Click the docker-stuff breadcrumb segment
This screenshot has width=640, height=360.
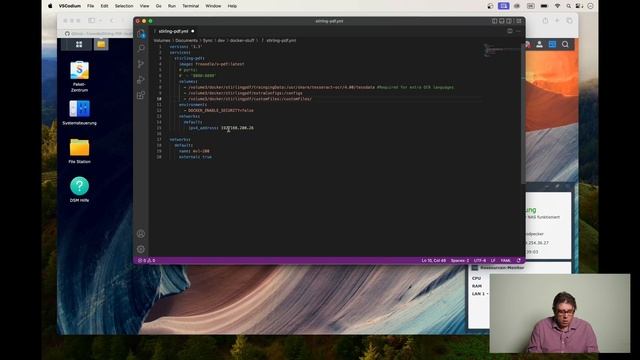242,40
